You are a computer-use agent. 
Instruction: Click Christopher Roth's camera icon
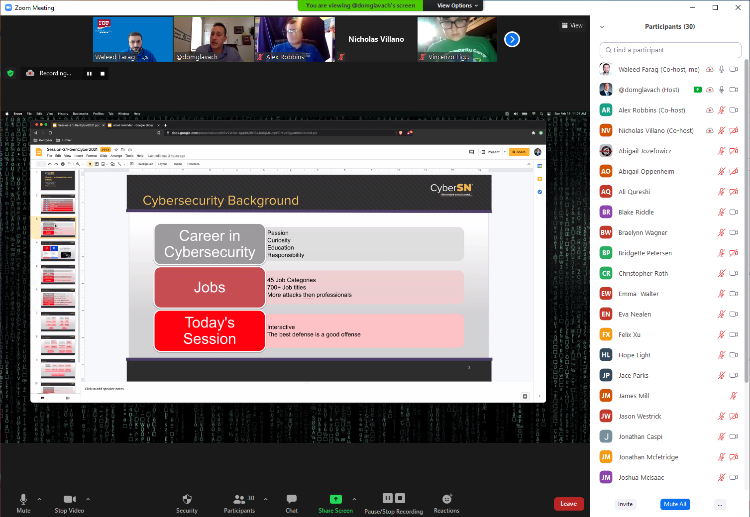tap(734, 274)
